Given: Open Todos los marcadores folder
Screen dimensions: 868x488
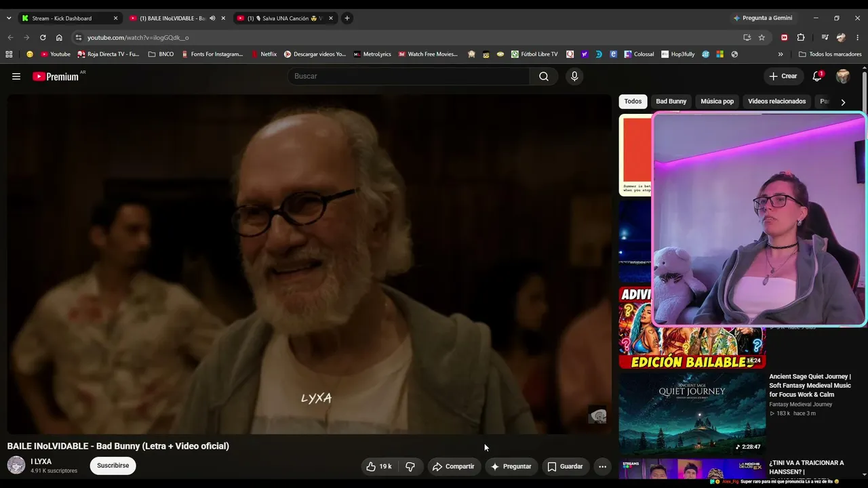Looking at the screenshot, I should (830, 54).
